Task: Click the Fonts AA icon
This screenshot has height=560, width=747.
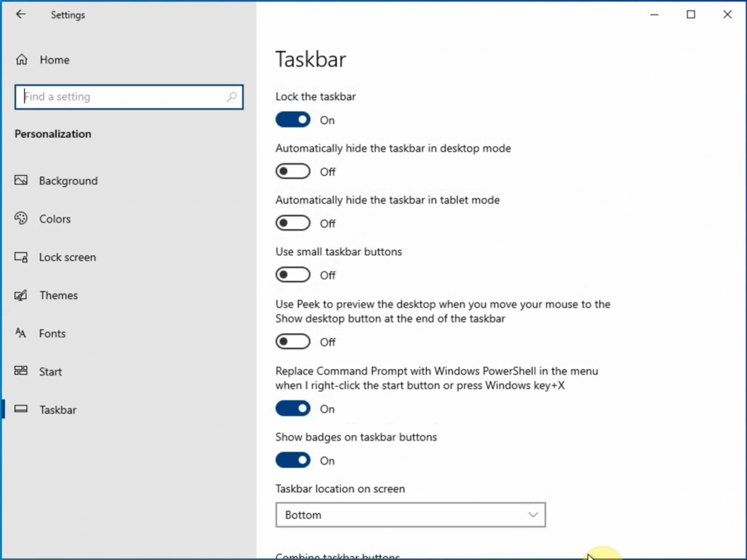Action: [20, 332]
